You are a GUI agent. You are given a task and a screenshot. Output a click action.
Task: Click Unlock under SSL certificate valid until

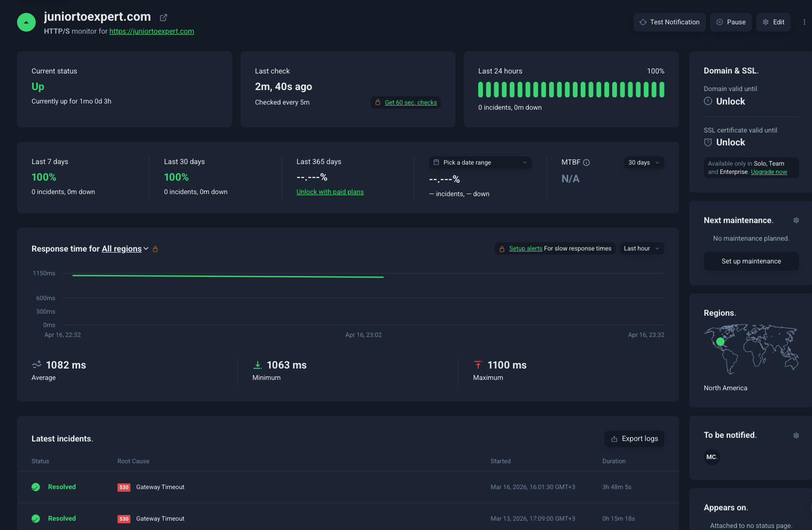pos(730,142)
